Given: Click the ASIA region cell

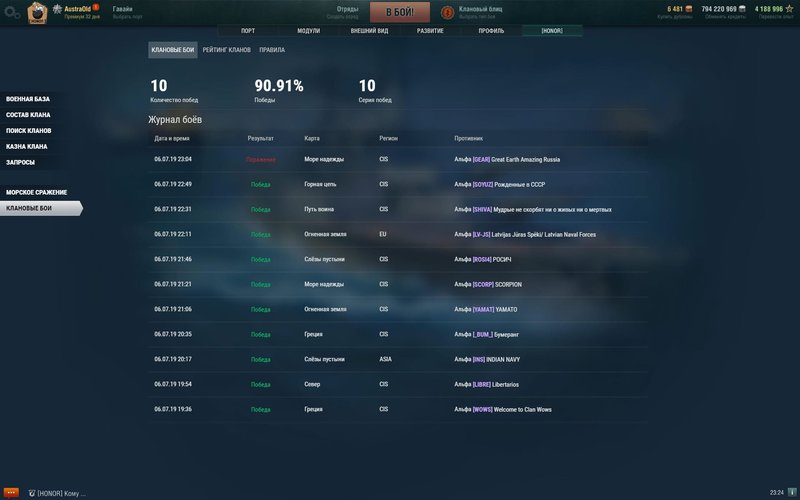Looking at the screenshot, I should [385, 359].
